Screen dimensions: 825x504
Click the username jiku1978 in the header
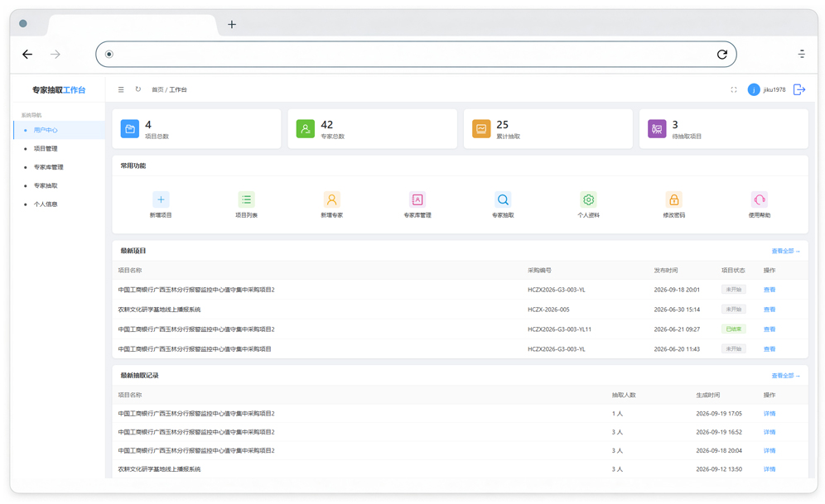pos(774,90)
